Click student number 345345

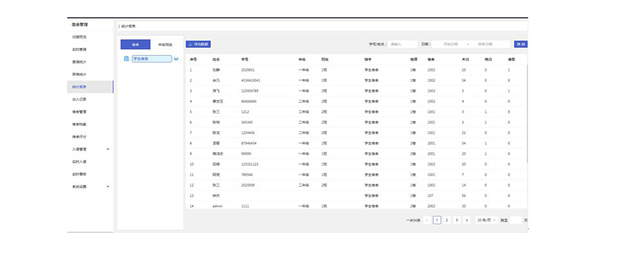(x=247, y=123)
